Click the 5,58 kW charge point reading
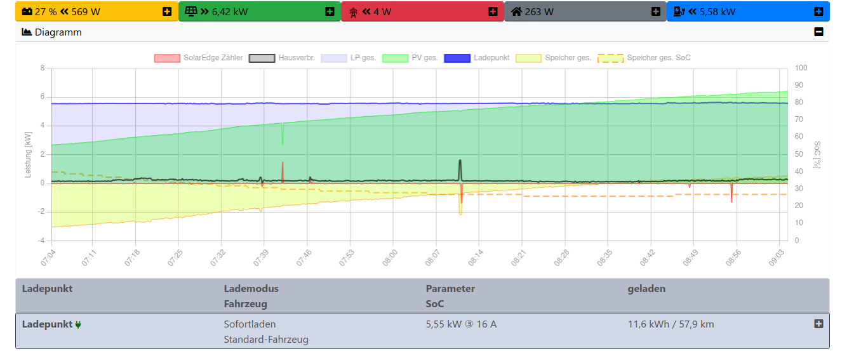Screen dimensions: 868x351 [x=712, y=11]
